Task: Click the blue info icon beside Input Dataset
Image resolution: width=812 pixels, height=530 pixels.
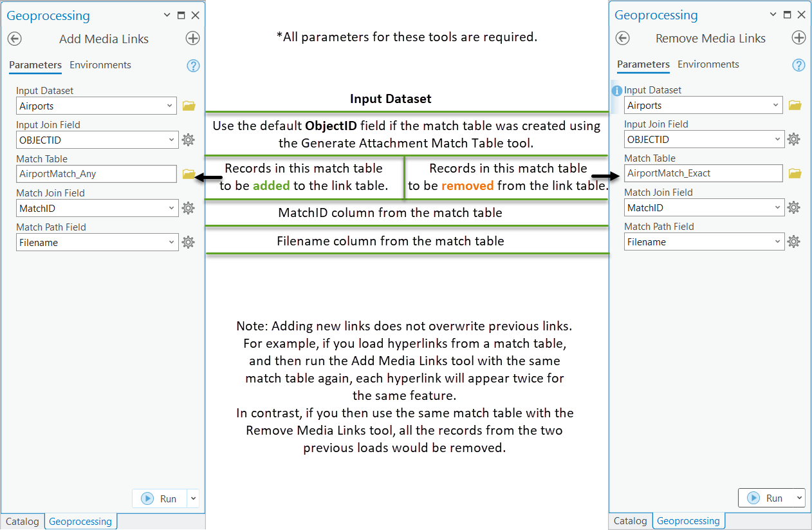Action: (x=616, y=90)
